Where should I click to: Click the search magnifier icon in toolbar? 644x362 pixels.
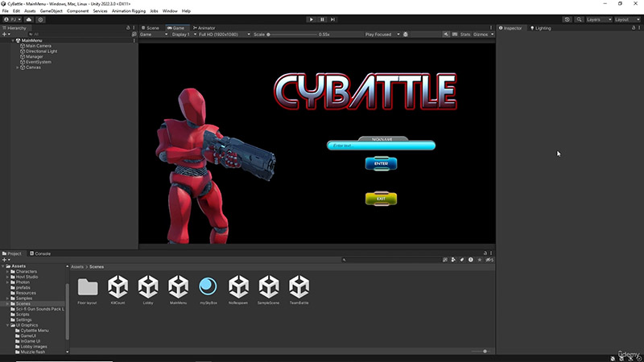[577, 19]
